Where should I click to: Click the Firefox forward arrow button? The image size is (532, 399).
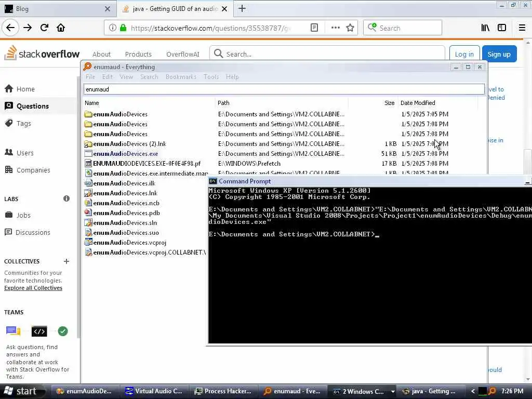(x=28, y=28)
